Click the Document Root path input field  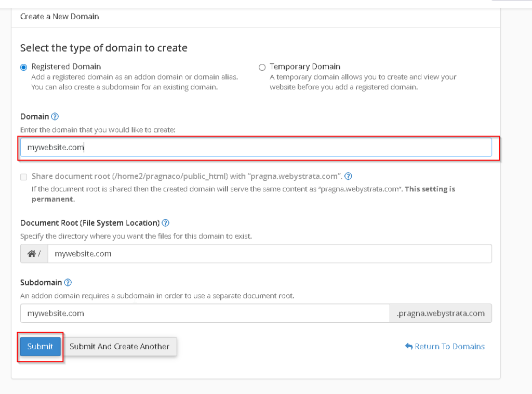pos(270,254)
